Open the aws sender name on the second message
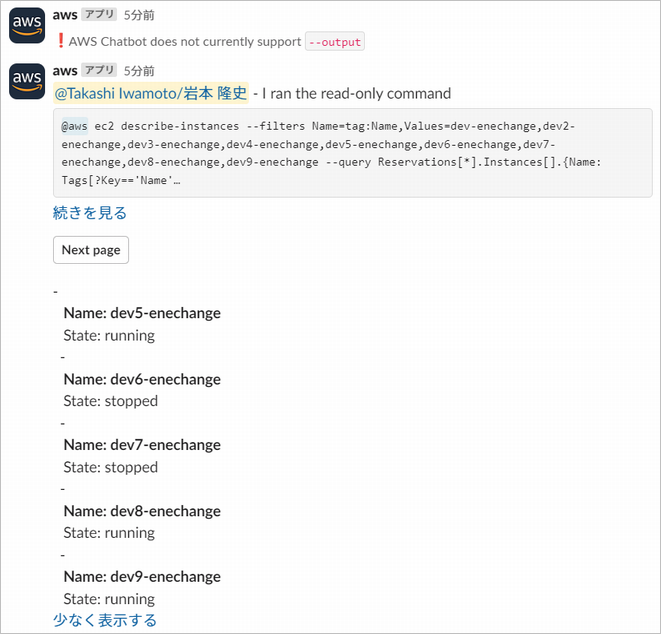Image resolution: width=661 pixels, height=634 pixels. click(65, 70)
